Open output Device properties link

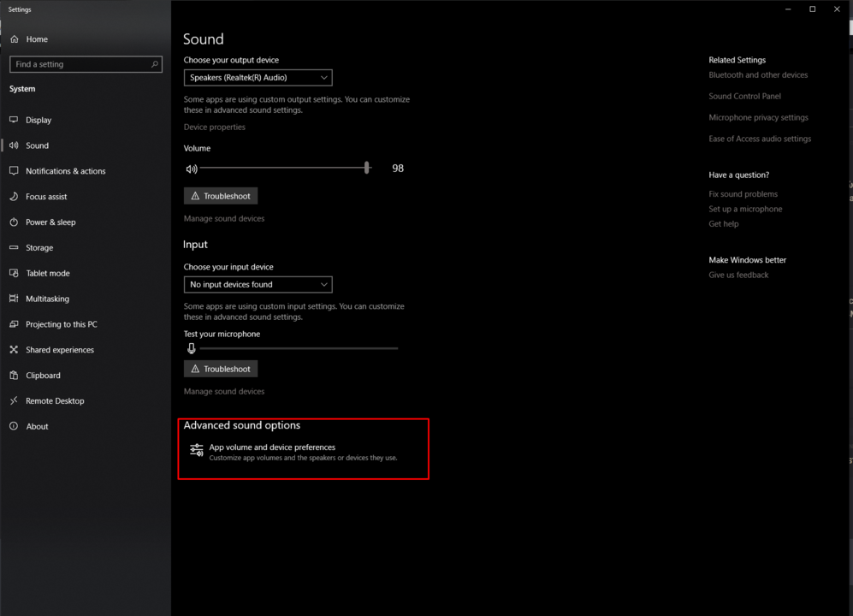215,127
